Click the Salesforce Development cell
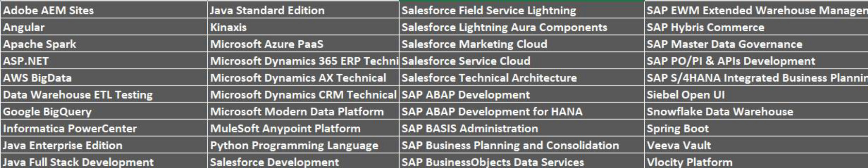This screenshot has height=168, width=868. pyautogui.click(x=303, y=162)
